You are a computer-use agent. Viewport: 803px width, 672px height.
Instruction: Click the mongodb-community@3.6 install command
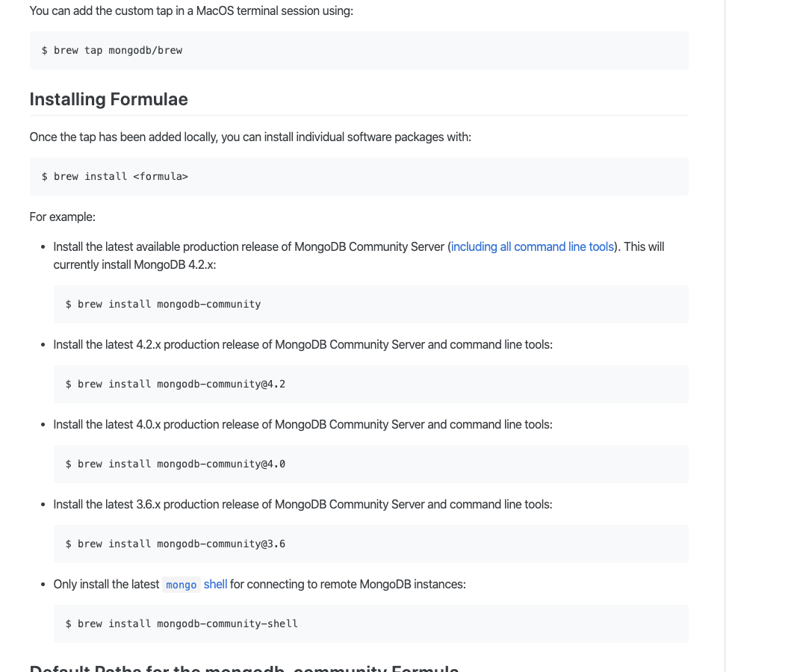coord(371,544)
